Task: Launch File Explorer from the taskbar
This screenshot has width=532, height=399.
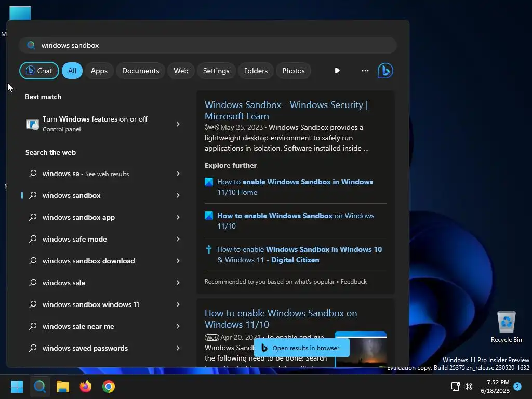Action: click(x=63, y=387)
